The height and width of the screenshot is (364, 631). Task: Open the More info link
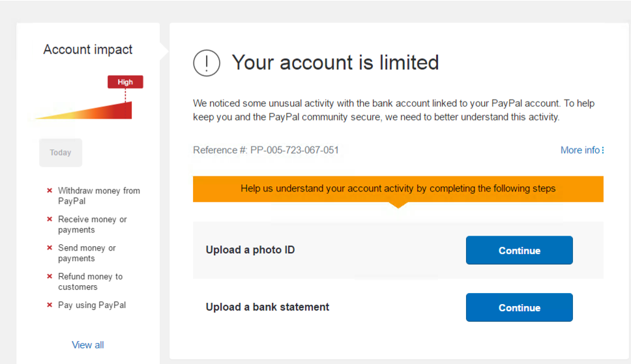(x=580, y=150)
